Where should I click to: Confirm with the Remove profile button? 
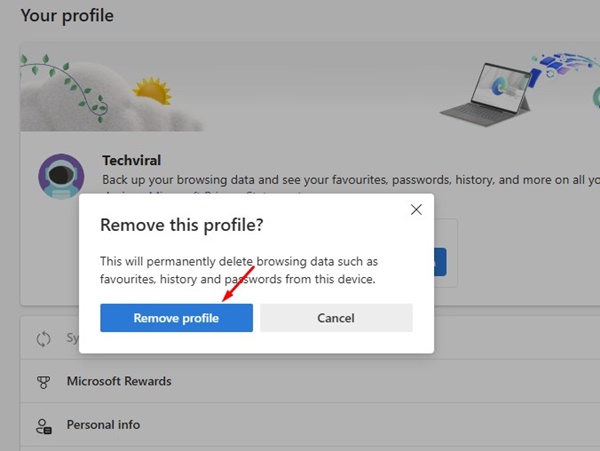[176, 318]
